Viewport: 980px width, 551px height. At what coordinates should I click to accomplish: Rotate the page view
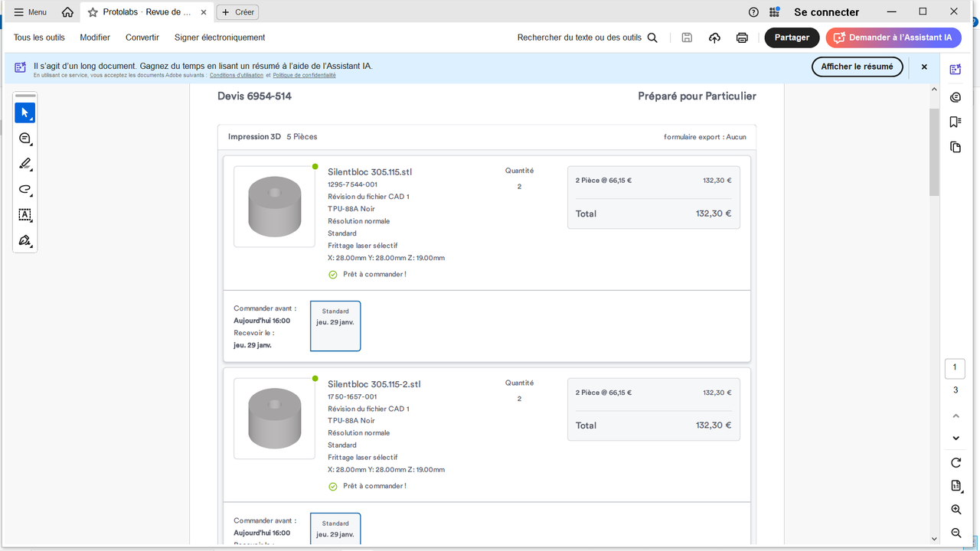(x=955, y=463)
